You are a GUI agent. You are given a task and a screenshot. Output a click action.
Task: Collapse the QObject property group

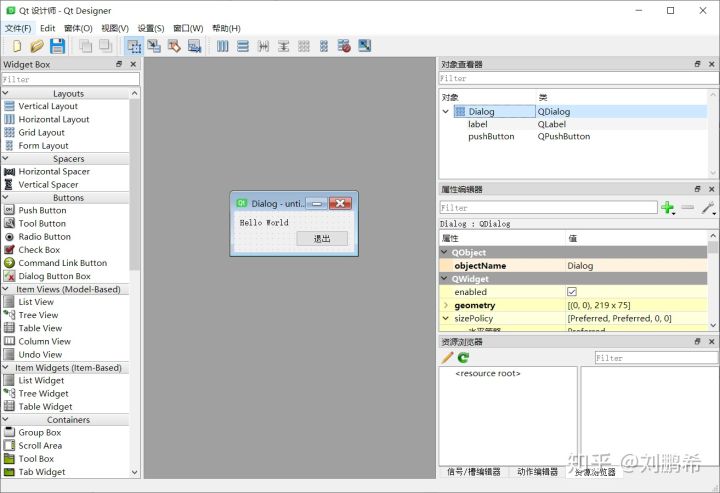pyautogui.click(x=444, y=252)
